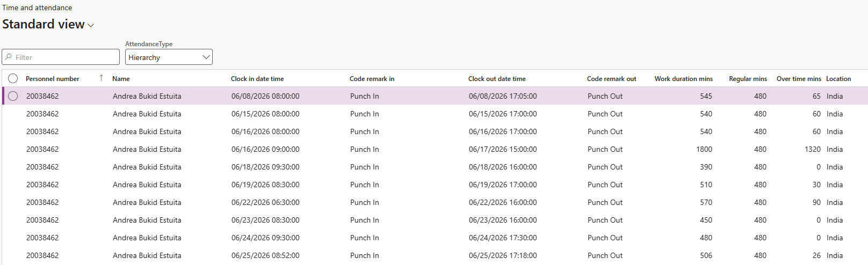Click over time value 90
The height and width of the screenshot is (265, 868).
[x=816, y=202]
